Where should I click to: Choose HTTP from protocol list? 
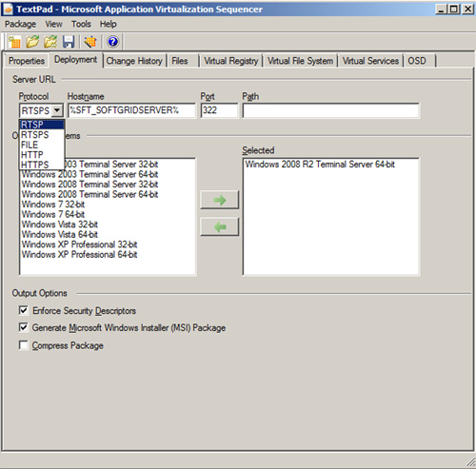click(42, 155)
